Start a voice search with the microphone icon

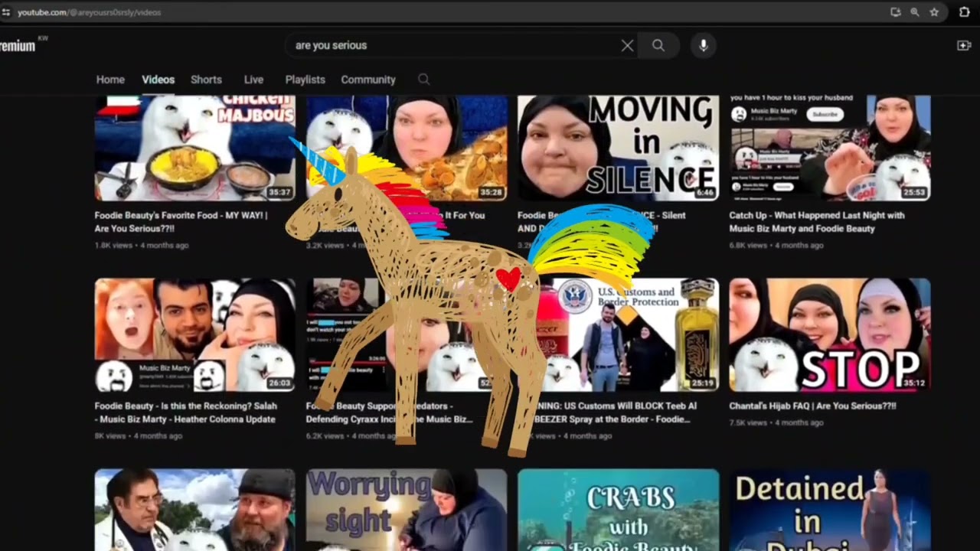point(703,45)
